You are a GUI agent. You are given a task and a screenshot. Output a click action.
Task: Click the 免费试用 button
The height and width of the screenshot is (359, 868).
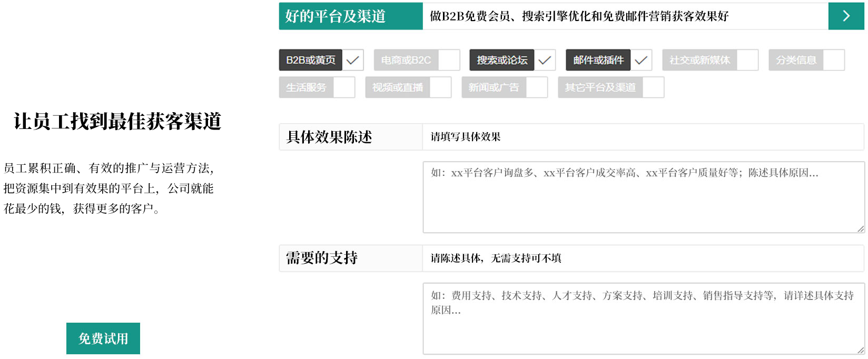coord(103,338)
